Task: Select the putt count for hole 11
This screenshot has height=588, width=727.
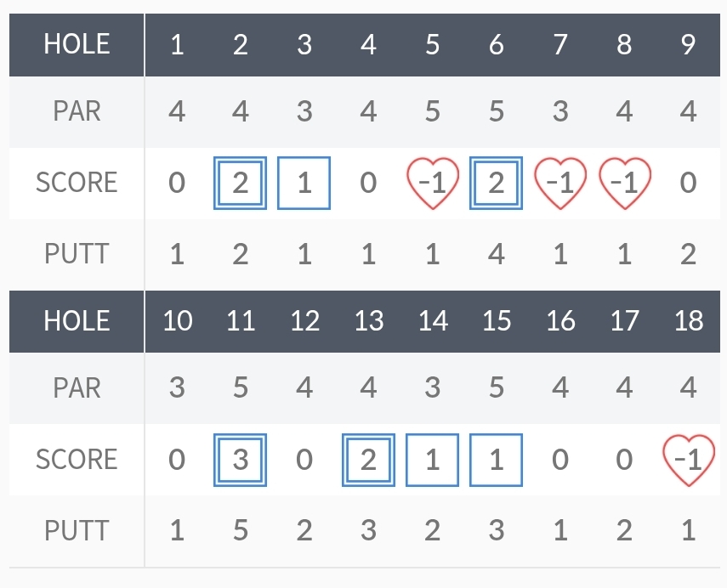Action: pos(241,531)
